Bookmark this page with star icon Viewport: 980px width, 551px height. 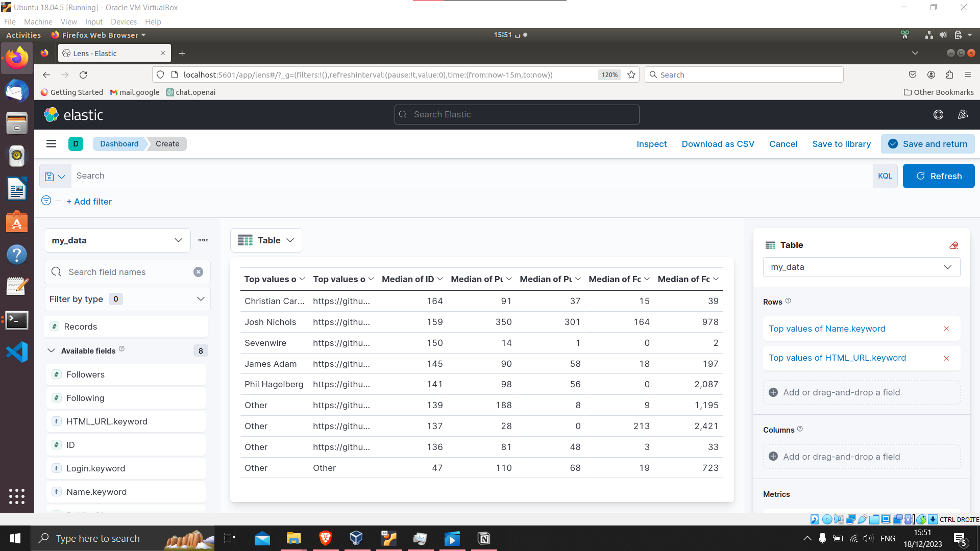[631, 75]
